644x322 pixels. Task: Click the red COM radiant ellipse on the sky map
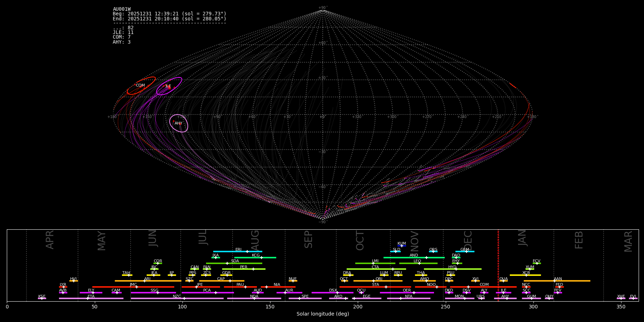[x=141, y=86]
